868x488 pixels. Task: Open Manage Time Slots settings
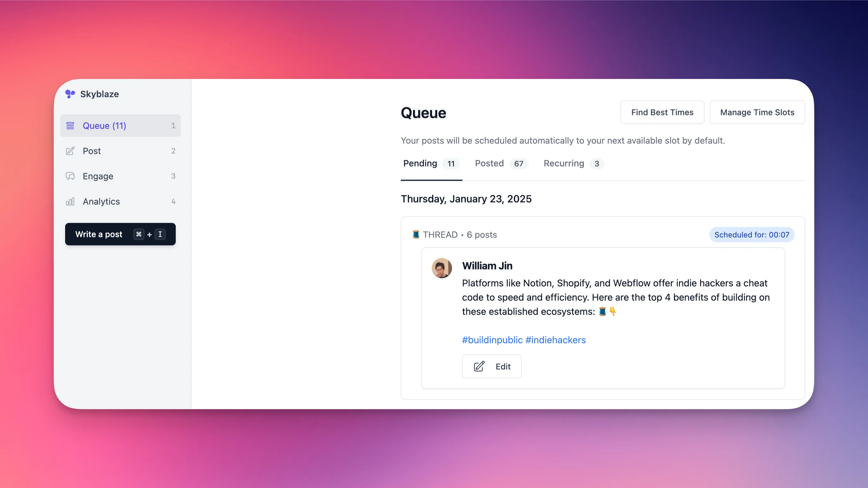pos(757,112)
